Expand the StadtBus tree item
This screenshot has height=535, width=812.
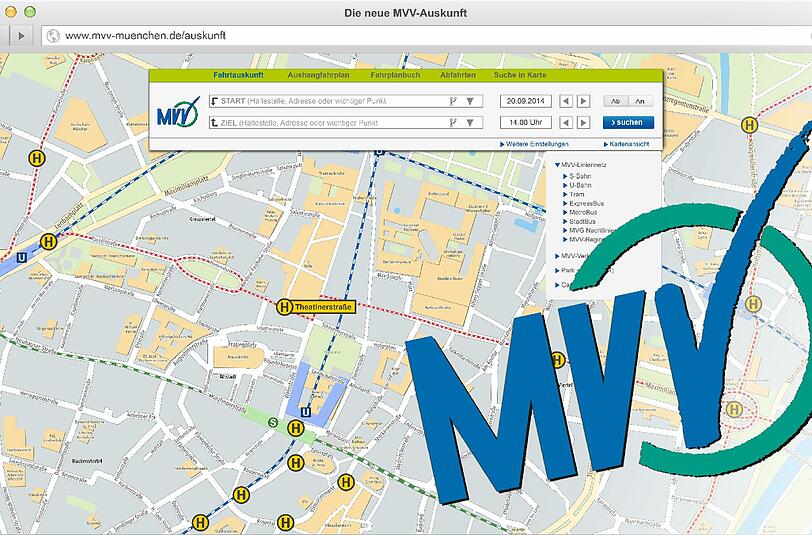click(x=566, y=222)
